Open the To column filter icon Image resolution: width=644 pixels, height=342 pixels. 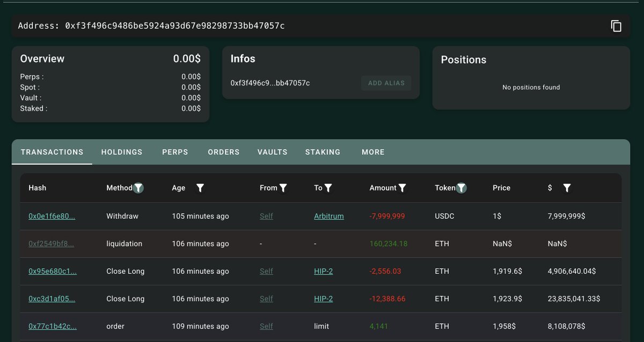(328, 188)
